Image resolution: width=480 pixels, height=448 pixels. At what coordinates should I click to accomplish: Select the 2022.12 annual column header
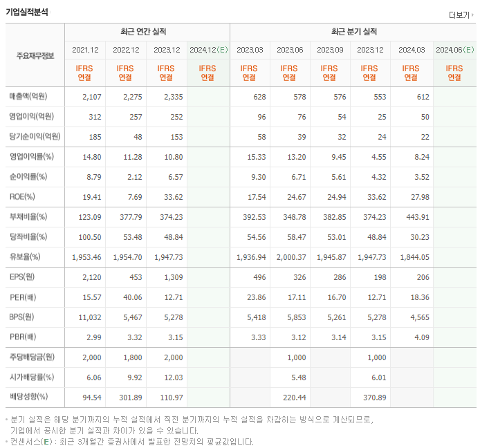(126, 50)
